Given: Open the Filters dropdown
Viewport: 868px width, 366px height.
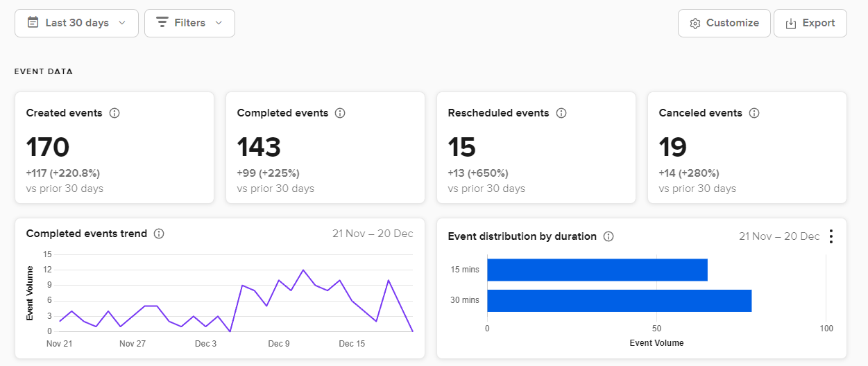Looking at the screenshot, I should (189, 23).
